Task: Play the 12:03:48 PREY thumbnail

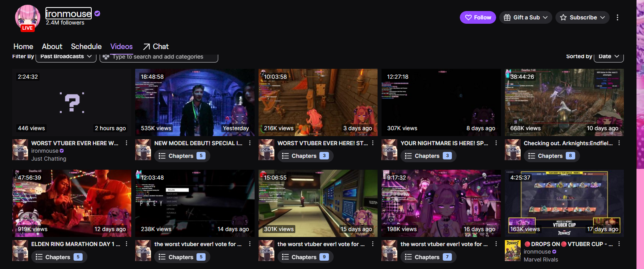Action: coord(195,203)
